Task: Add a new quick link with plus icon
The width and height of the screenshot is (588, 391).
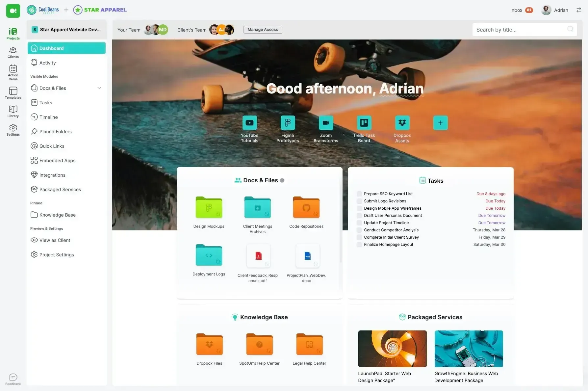Action: [x=440, y=123]
